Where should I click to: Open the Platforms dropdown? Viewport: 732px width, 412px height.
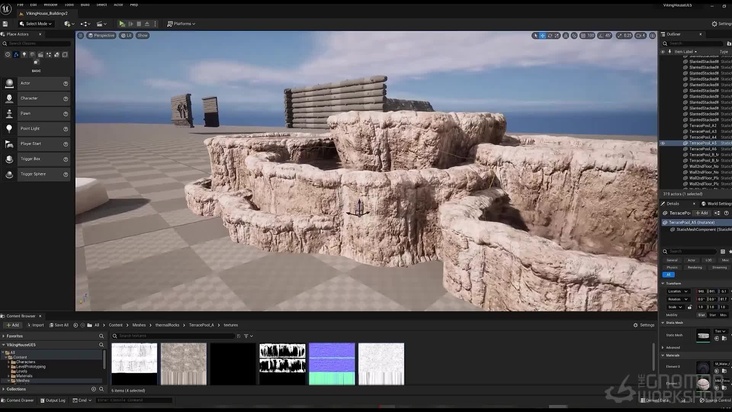(180, 23)
